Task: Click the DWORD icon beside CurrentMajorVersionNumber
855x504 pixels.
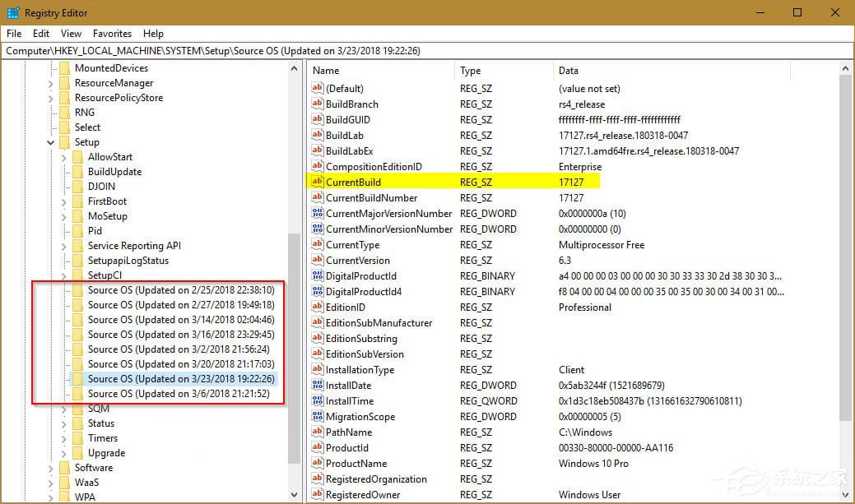Action: click(317, 213)
